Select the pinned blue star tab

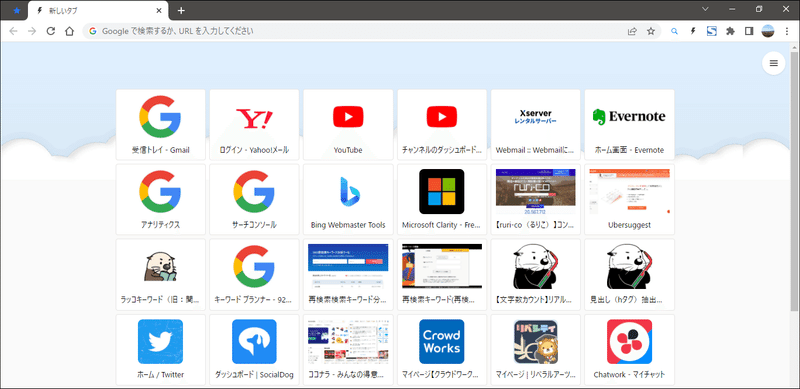pos(16,11)
